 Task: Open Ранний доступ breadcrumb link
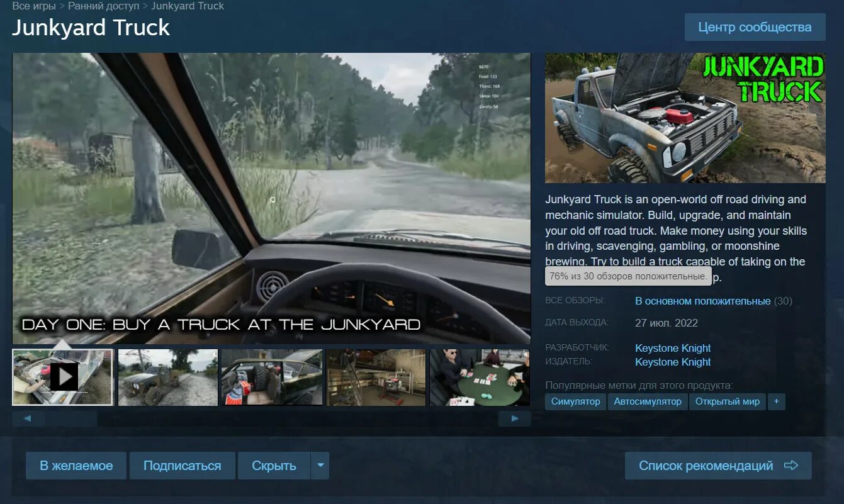coord(103,6)
